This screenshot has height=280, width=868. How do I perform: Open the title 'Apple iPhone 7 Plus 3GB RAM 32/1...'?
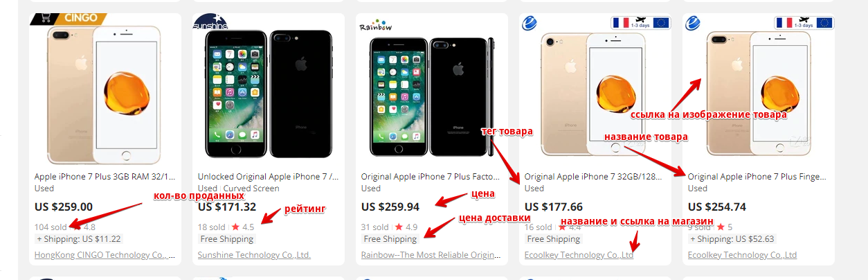[x=104, y=177]
